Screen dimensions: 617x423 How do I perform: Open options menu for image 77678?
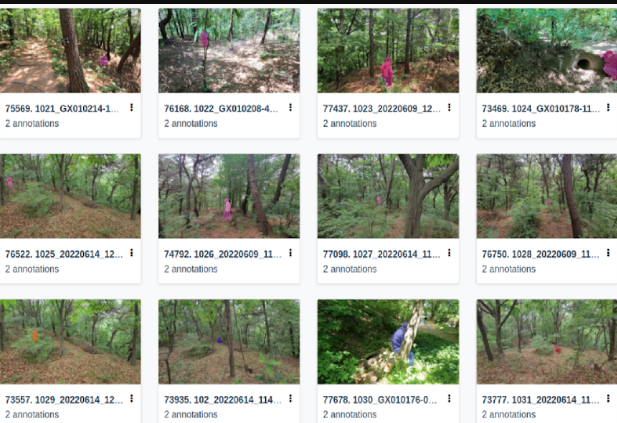[x=449, y=399]
